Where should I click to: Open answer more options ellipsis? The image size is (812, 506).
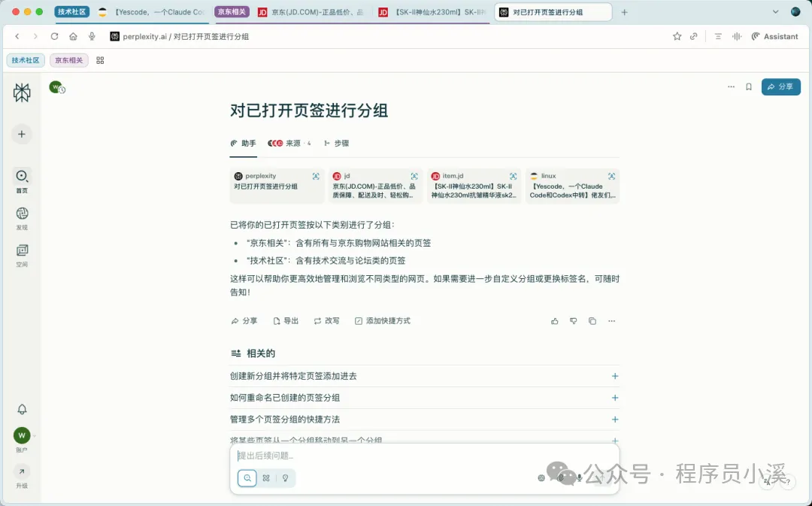(611, 321)
